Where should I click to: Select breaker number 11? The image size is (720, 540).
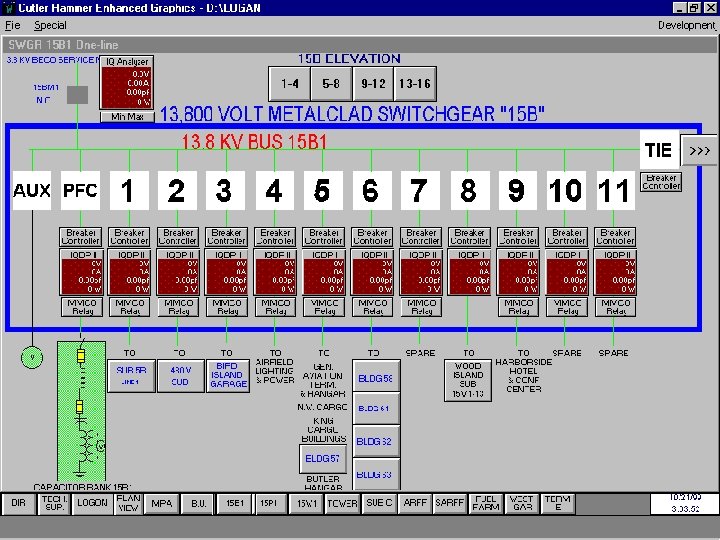click(615, 191)
